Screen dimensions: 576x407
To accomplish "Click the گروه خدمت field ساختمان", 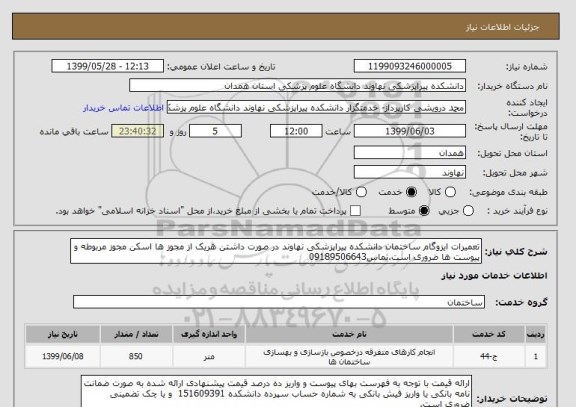I will click(278, 302).
